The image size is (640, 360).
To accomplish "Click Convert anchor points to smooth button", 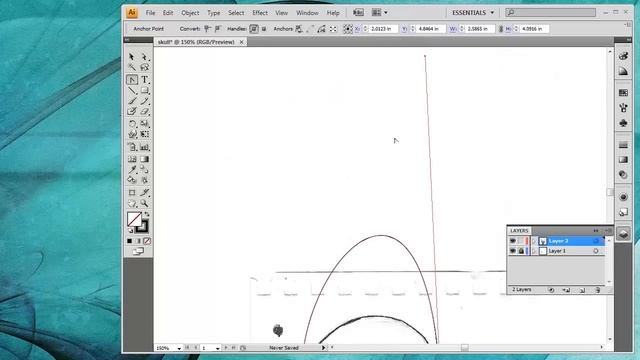I will (x=218, y=29).
